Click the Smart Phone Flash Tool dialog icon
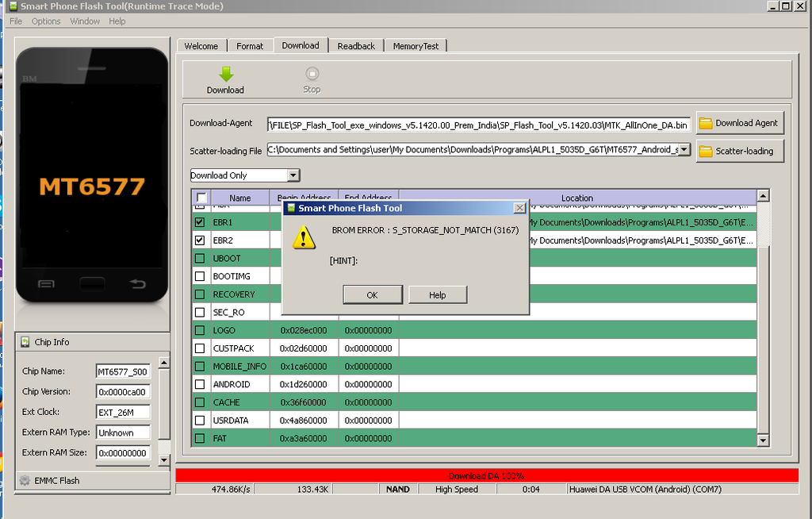The width and height of the screenshot is (812, 519). click(x=290, y=207)
